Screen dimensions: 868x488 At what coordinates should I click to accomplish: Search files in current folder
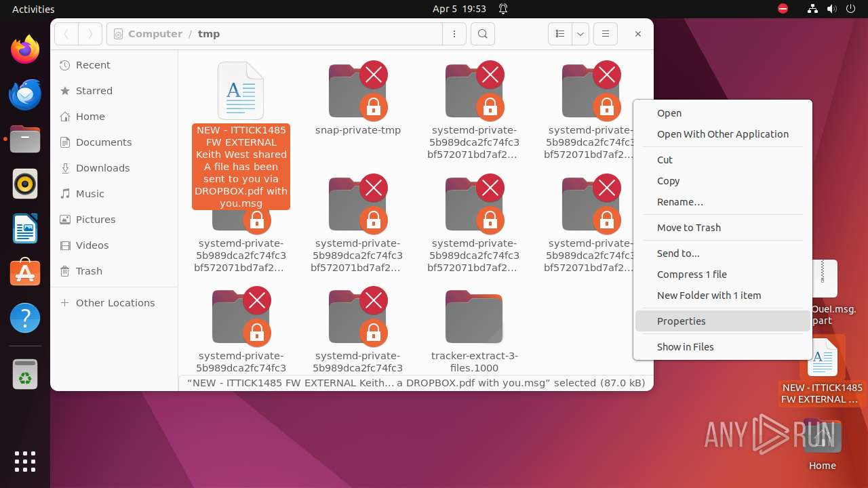483,34
